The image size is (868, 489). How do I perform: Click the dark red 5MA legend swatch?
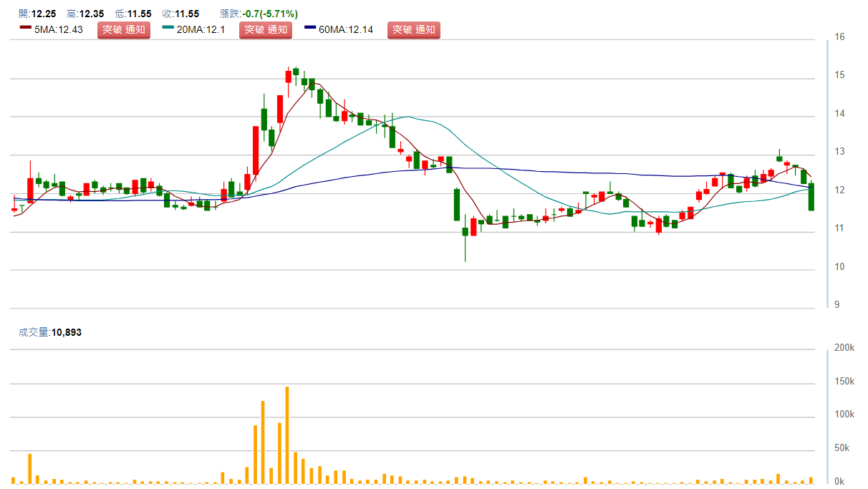coord(25,28)
